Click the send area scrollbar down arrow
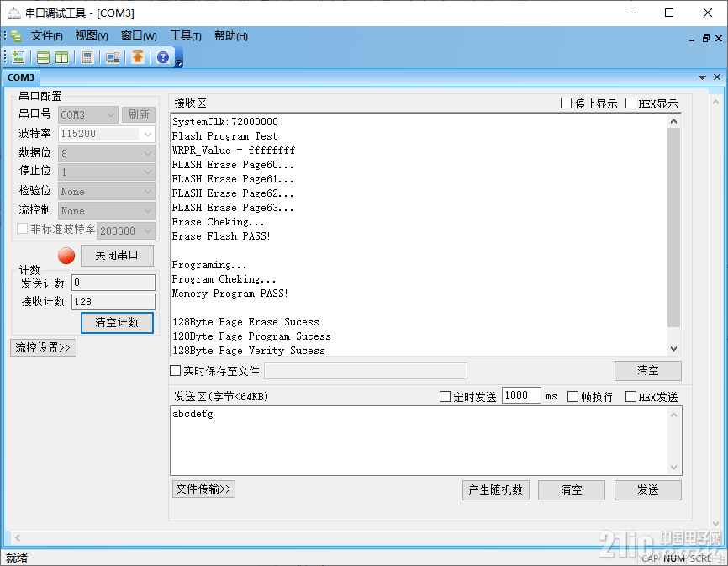728x566 pixels. coord(673,468)
